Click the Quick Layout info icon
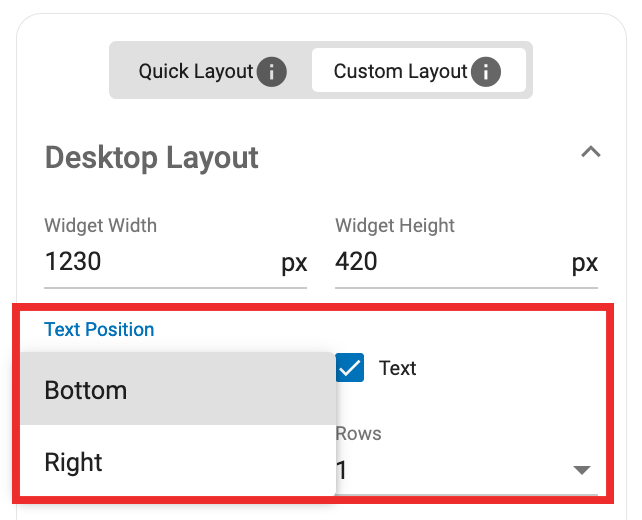The image size is (642, 520). [272, 72]
